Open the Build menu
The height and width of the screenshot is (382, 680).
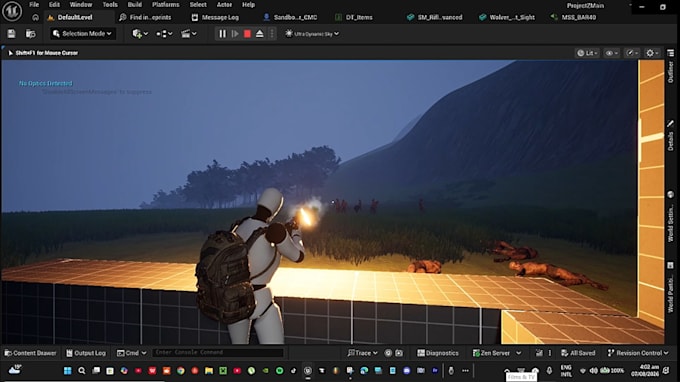(134, 5)
